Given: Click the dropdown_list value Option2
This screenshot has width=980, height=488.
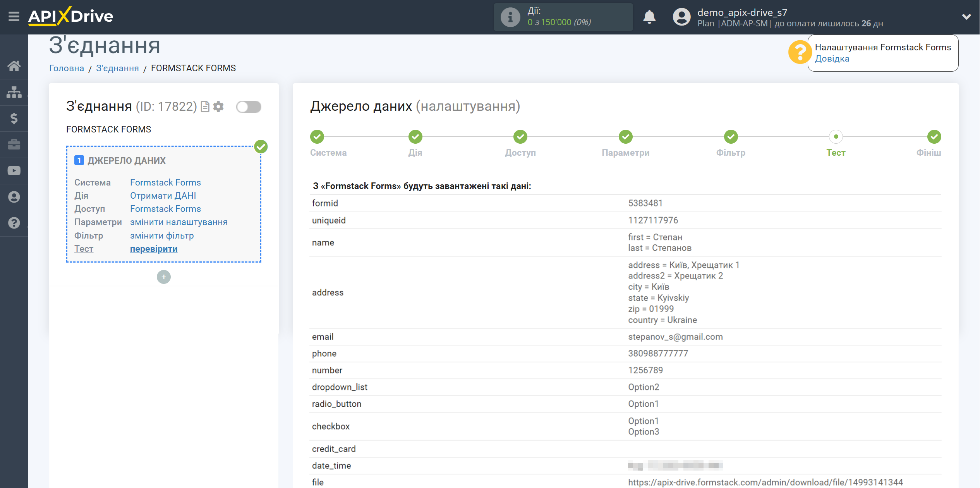Looking at the screenshot, I should 644,387.
